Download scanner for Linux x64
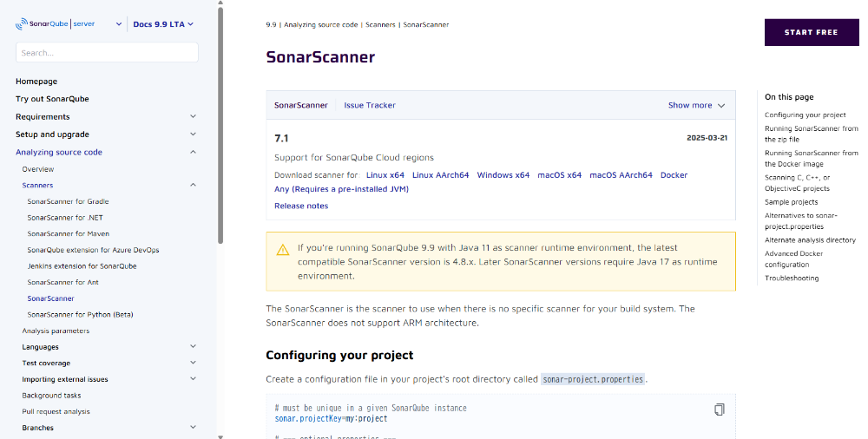 [385, 175]
